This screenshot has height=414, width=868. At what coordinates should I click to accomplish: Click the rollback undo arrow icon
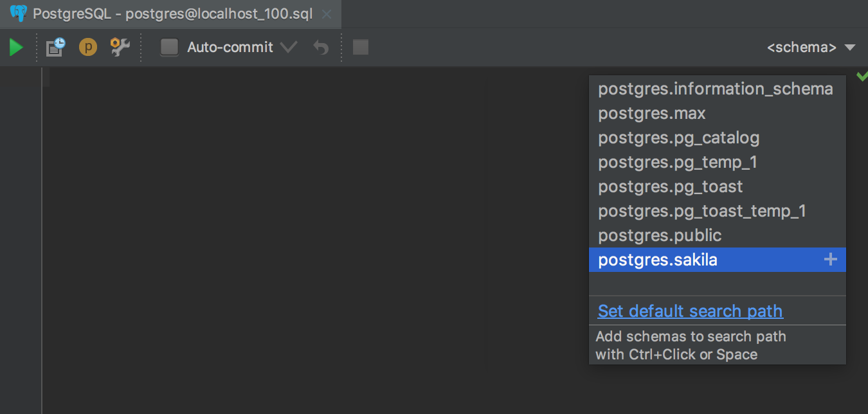click(321, 48)
